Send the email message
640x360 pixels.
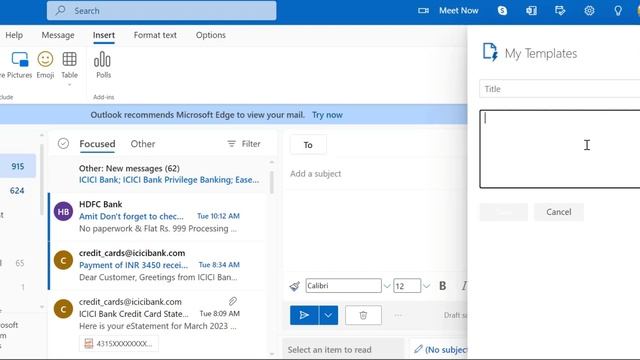tap(304, 315)
